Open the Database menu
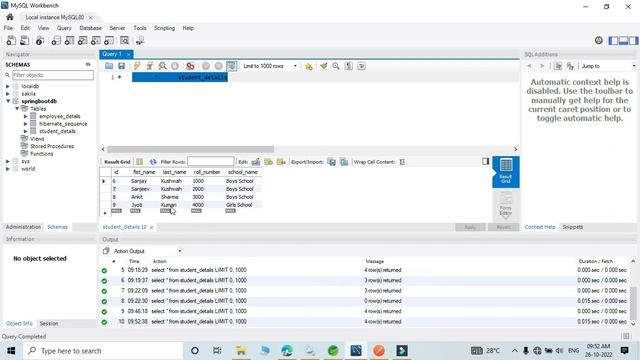640x360 pixels. point(91,28)
